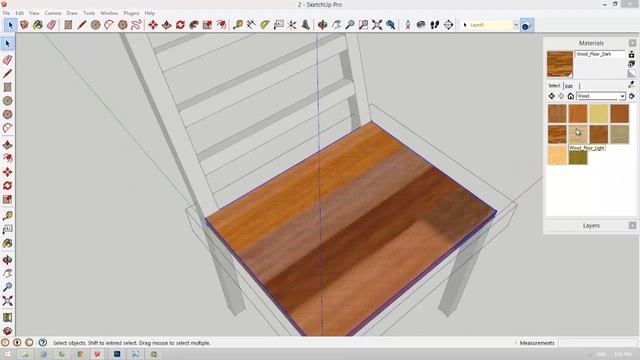Select the Section Plane tool in top toolbar
The height and width of the screenshot is (360, 640).
coord(448,25)
